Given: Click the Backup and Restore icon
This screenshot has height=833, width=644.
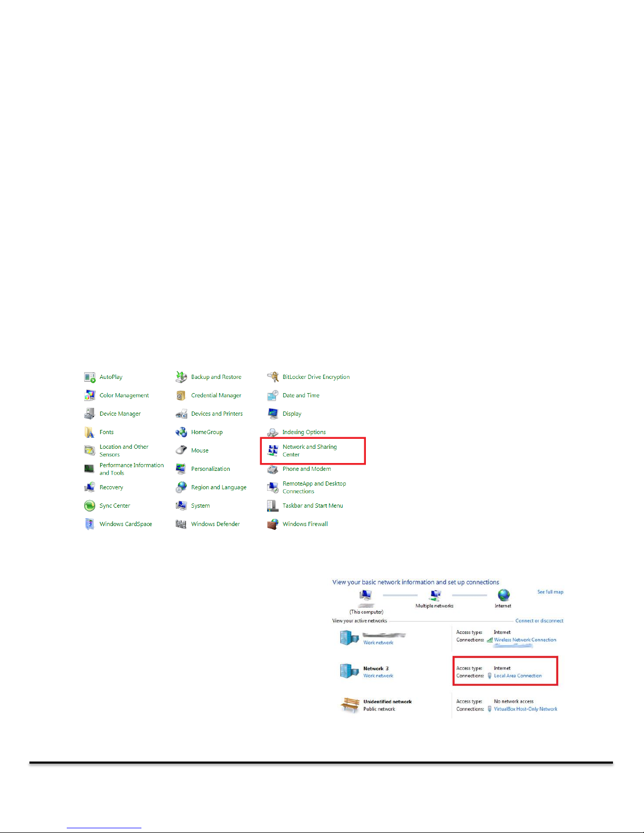Looking at the screenshot, I should (181, 377).
